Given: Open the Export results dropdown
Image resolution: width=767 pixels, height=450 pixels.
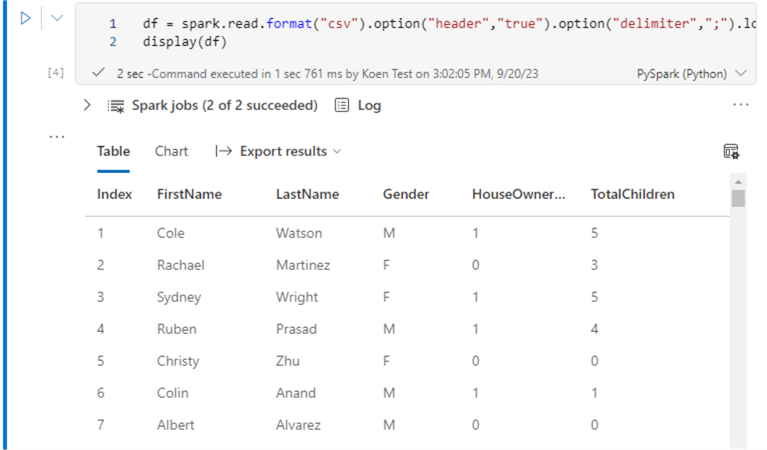Looking at the screenshot, I should pos(278,151).
